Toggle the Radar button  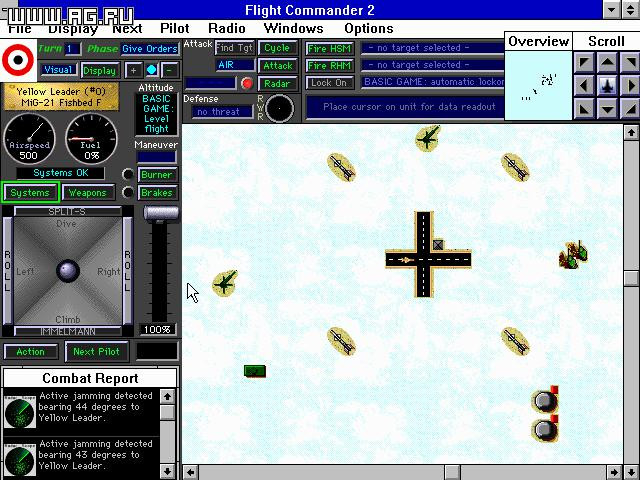pyautogui.click(x=277, y=83)
